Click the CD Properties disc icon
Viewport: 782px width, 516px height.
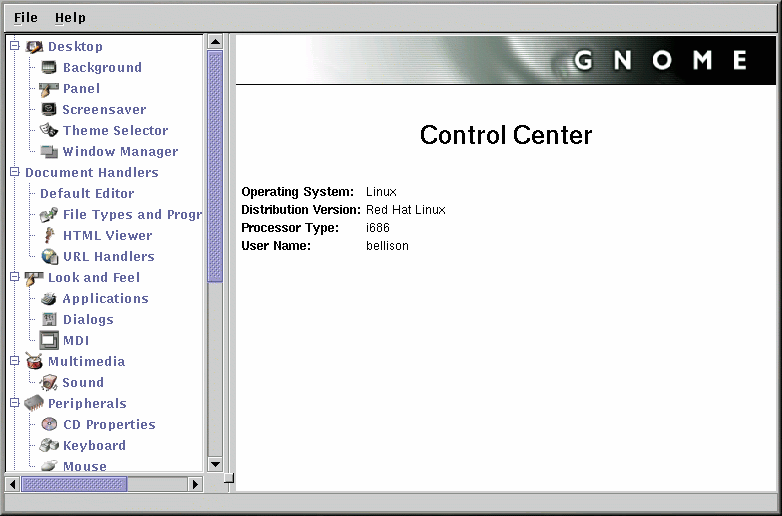[49, 425]
